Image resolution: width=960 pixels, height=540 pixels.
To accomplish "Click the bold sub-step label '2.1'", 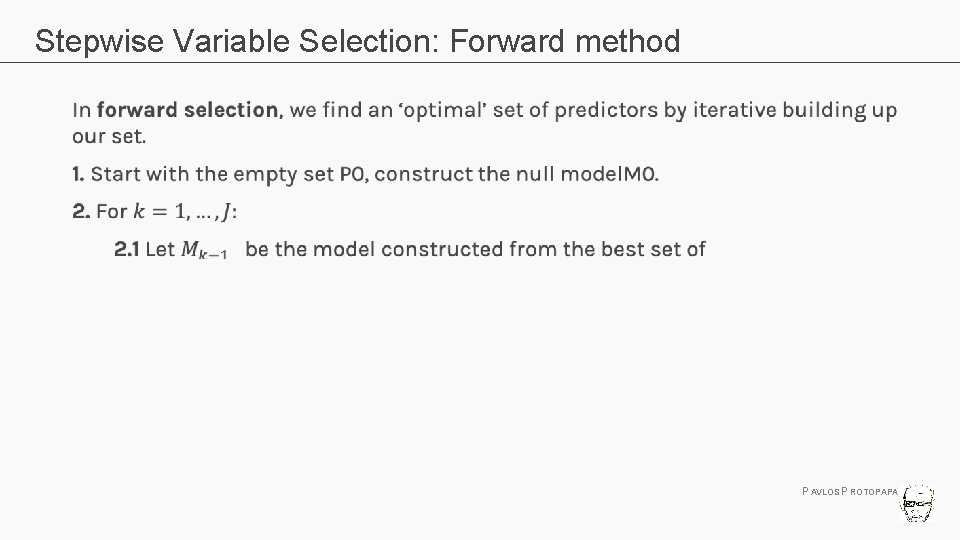I will coord(126,249).
